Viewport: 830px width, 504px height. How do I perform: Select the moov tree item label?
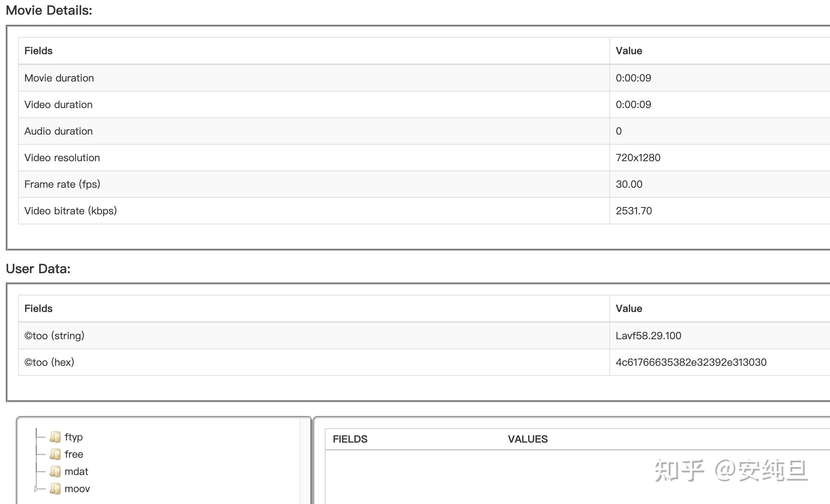77,489
